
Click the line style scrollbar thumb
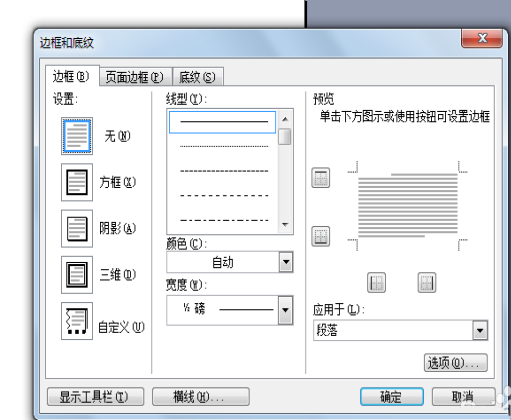(285, 136)
